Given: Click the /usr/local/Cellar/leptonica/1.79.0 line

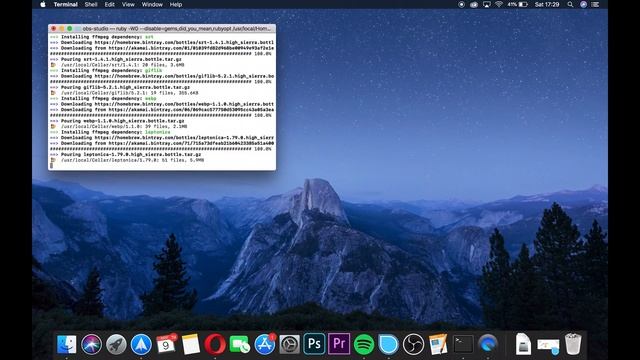Looking at the screenshot, I should (127, 160).
